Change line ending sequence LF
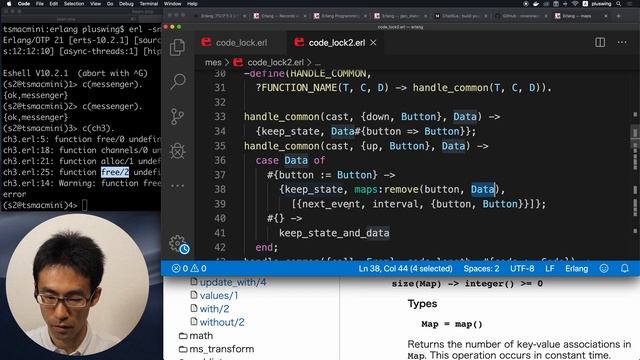The height and width of the screenshot is (360, 640). coord(550,269)
